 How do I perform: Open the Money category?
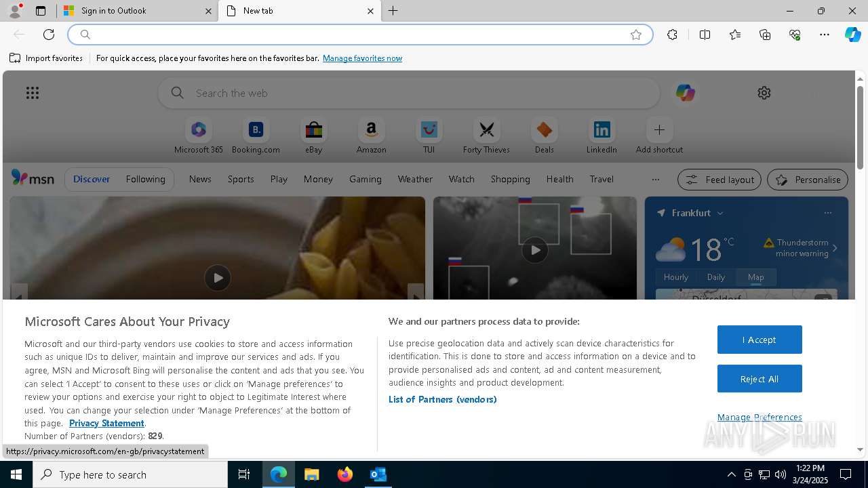[x=318, y=179]
